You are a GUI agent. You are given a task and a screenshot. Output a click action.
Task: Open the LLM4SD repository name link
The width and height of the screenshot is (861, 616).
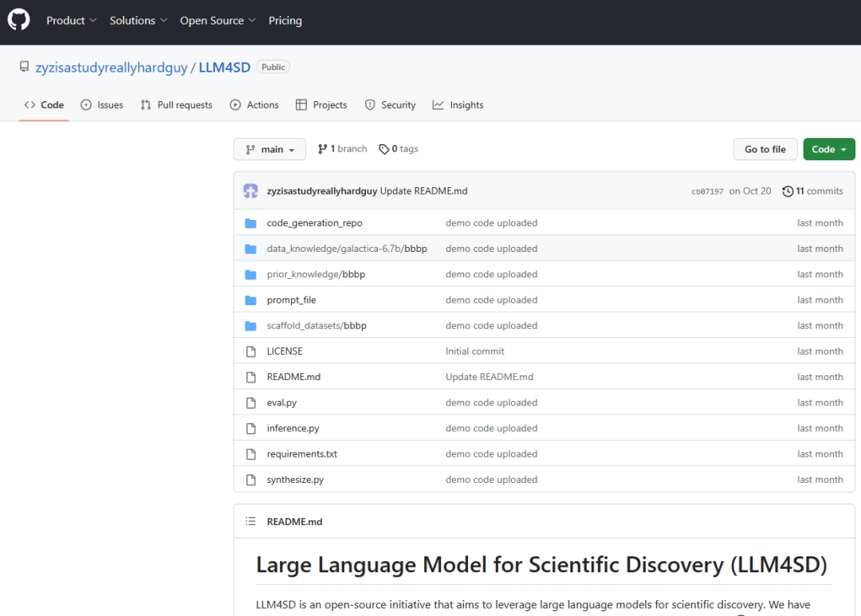point(225,67)
